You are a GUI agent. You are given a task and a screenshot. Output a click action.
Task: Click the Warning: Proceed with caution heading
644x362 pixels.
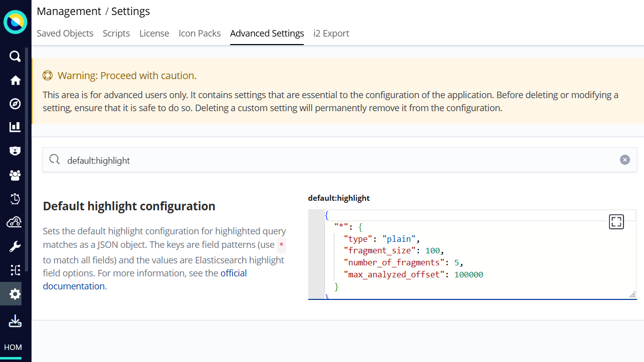coord(127,76)
